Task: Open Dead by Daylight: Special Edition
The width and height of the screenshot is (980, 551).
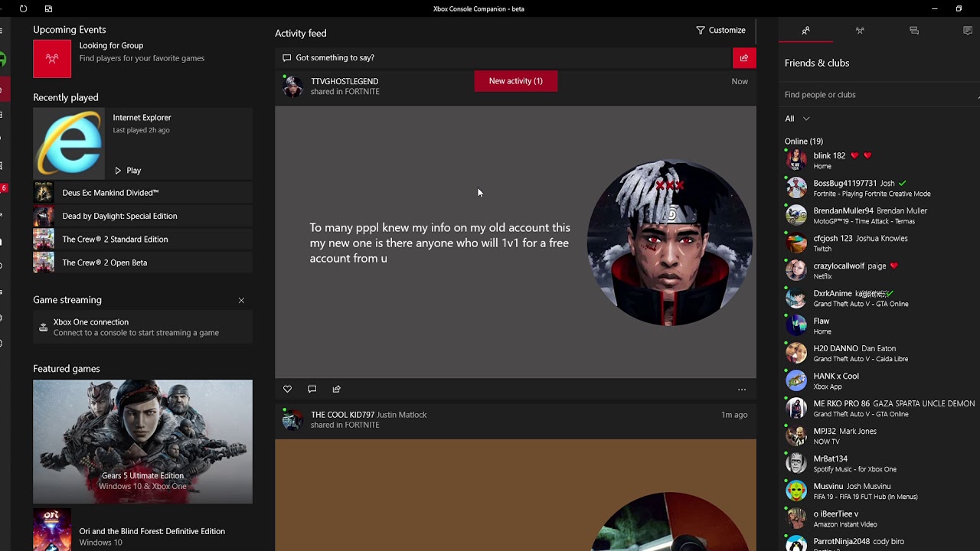Action: [x=142, y=216]
